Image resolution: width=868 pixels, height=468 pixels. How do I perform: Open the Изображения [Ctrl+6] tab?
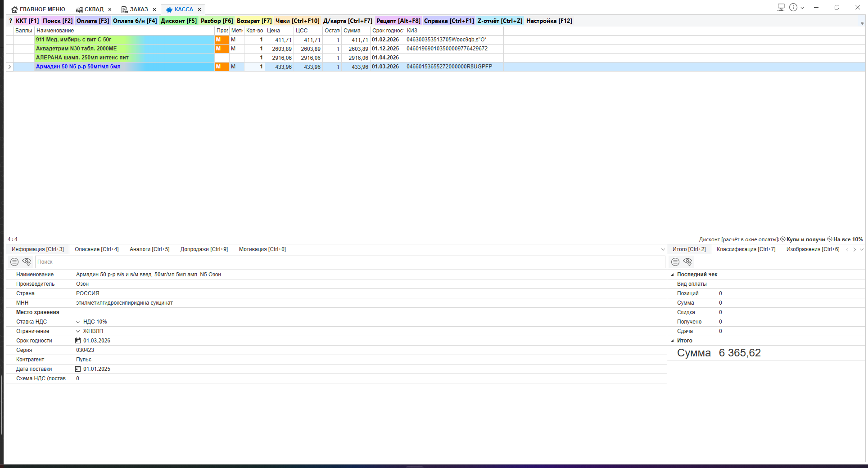(x=812, y=249)
